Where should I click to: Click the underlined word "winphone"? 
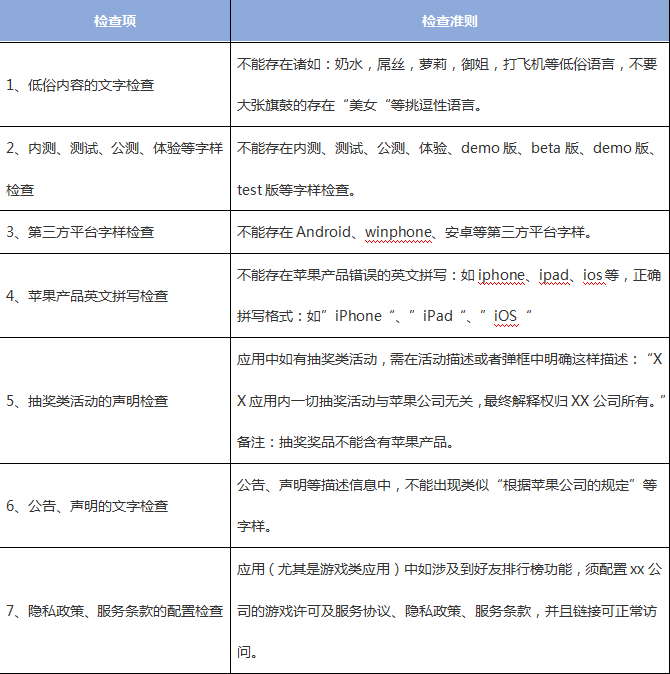(x=398, y=233)
